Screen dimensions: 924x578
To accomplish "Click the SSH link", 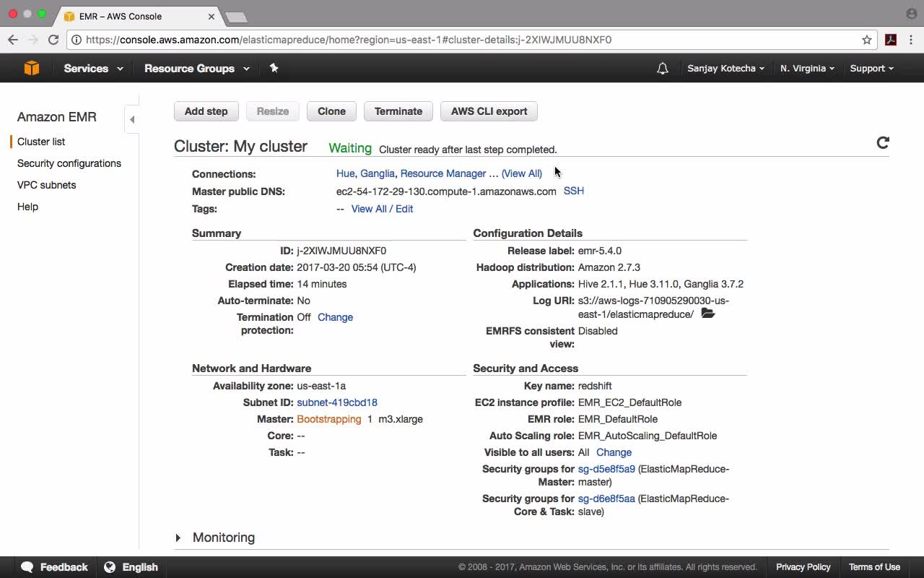I will point(574,191).
